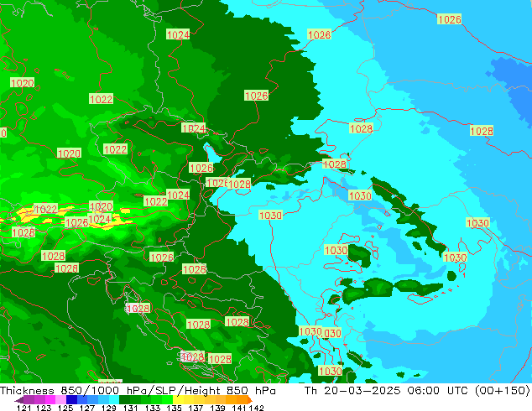Select the orange arrow end of the legend

tap(250, 400)
